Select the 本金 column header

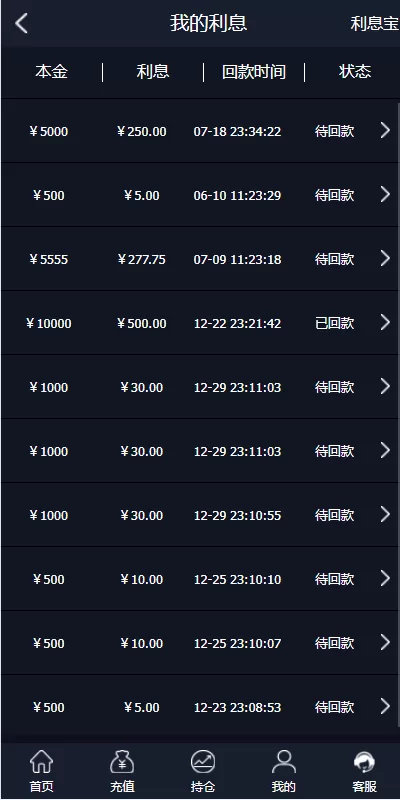(52, 72)
